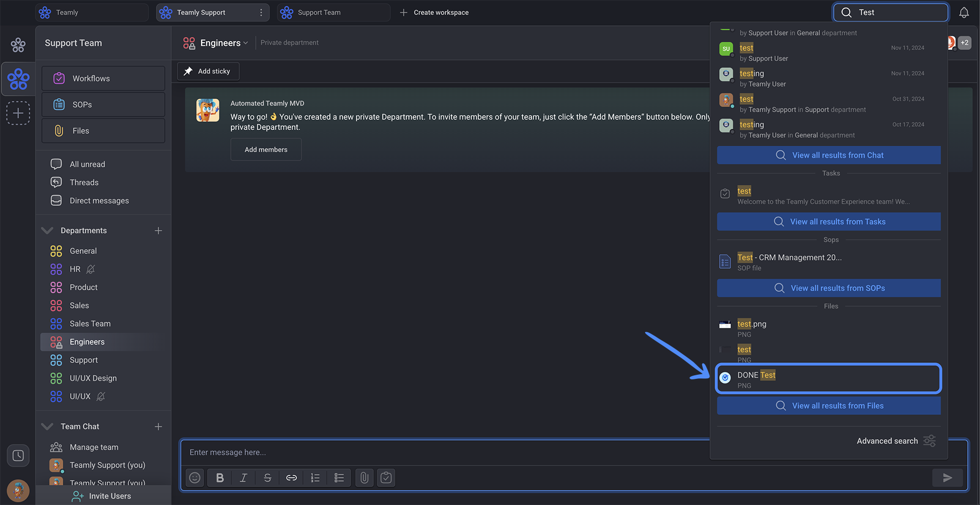Open Teamly Support tab options menu
The width and height of the screenshot is (980, 505).
click(261, 12)
